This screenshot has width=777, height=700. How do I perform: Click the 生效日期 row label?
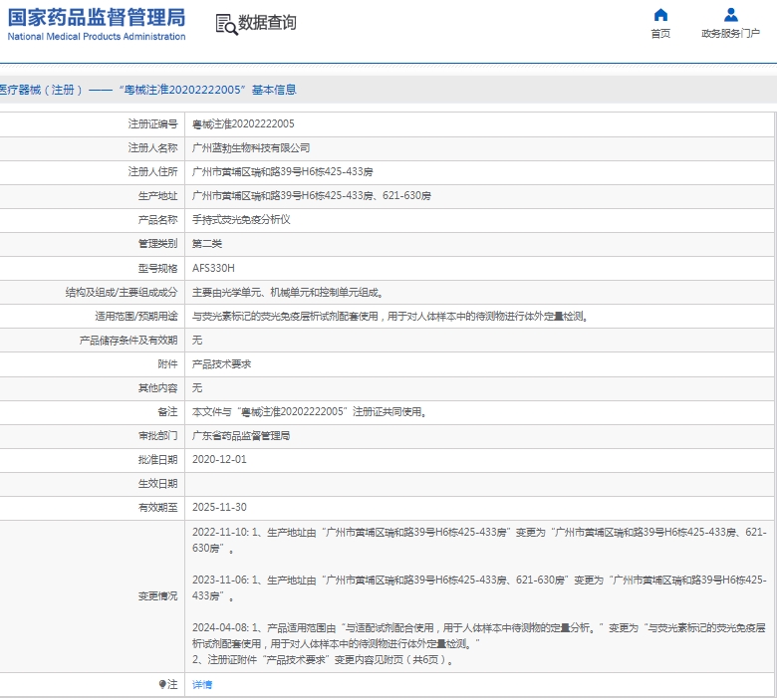[x=157, y=484]
